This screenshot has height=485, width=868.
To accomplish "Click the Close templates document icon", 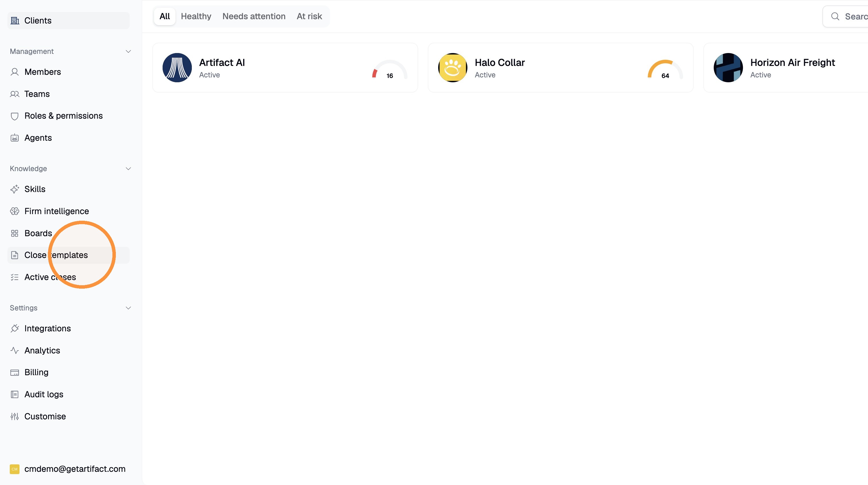I will point(15,255).
